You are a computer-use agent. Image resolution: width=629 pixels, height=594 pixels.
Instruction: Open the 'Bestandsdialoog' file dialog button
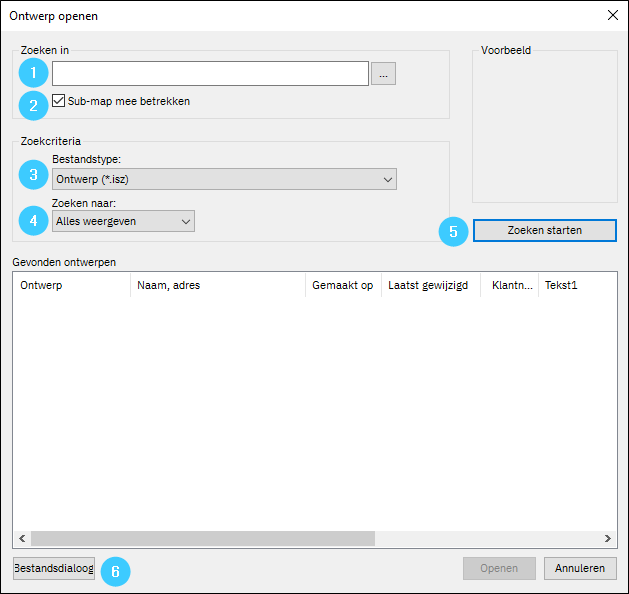click(x=54, y=568)
